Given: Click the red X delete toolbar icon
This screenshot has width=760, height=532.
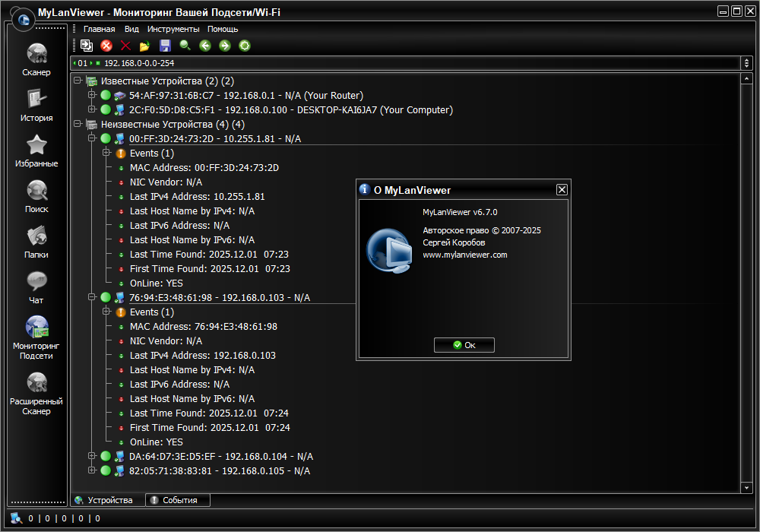Looking at the screenshot, I should pos(126,46).
